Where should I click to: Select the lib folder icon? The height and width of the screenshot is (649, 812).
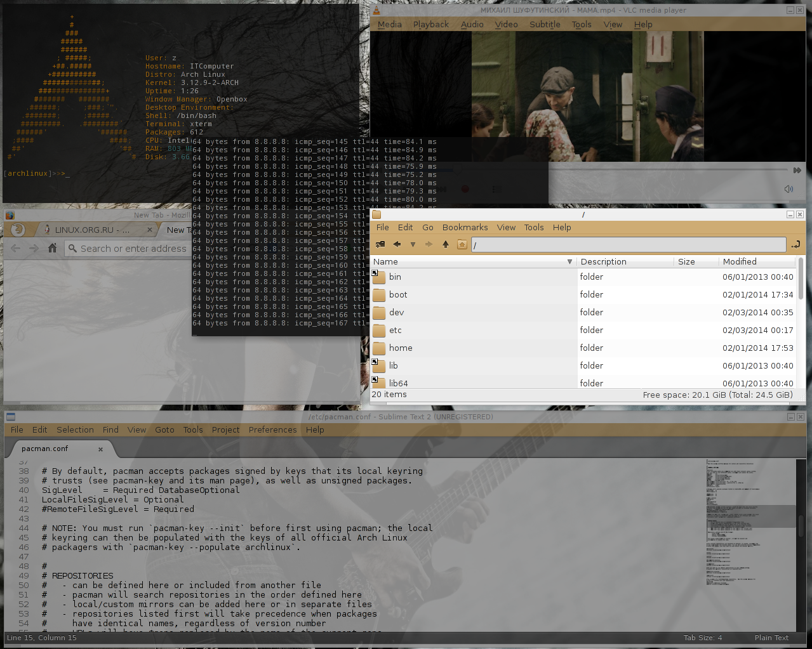pyautogui.click(x=379, y=365)
